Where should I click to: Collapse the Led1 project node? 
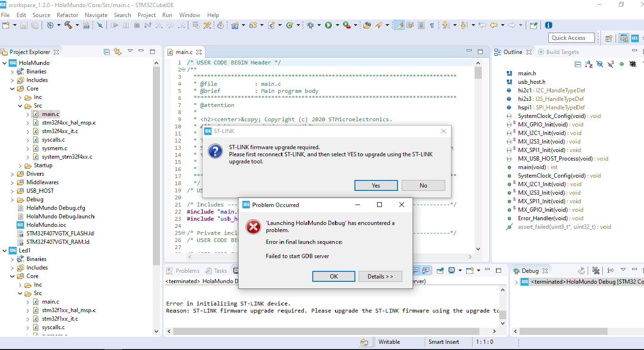(x=5, y=251)
